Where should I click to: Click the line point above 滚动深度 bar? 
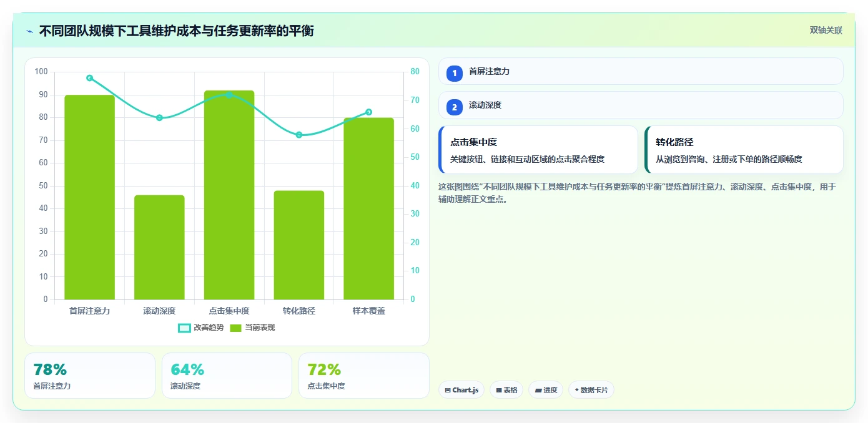pyautogui.click(x=159, y=117)
